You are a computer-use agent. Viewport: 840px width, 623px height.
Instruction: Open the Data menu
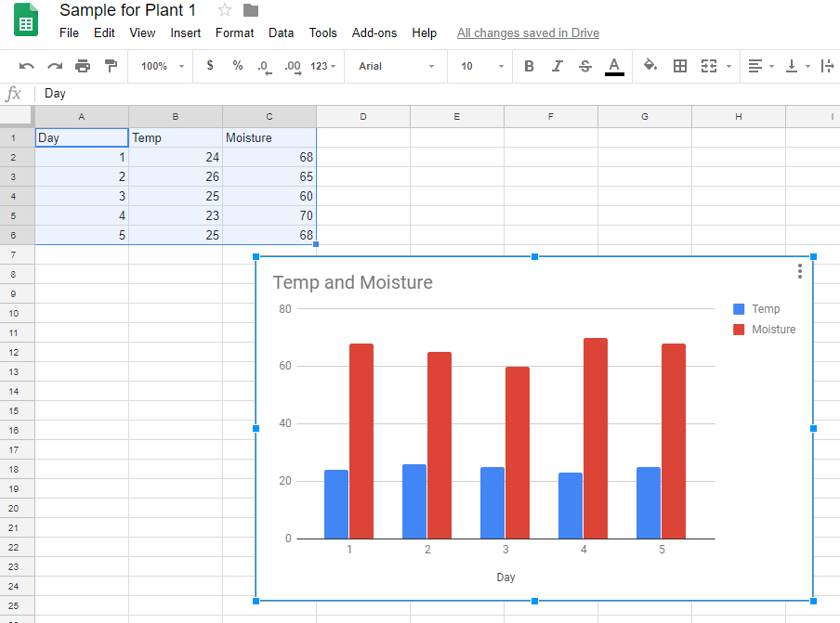(282, 32)
